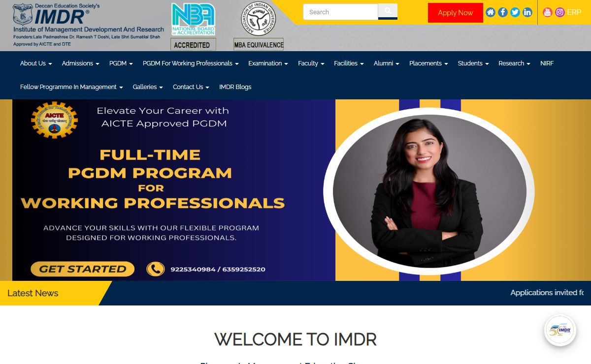Click the Association of Indian Universities logo
Viewport: 591px width, 364px height.
pos(259,19)
